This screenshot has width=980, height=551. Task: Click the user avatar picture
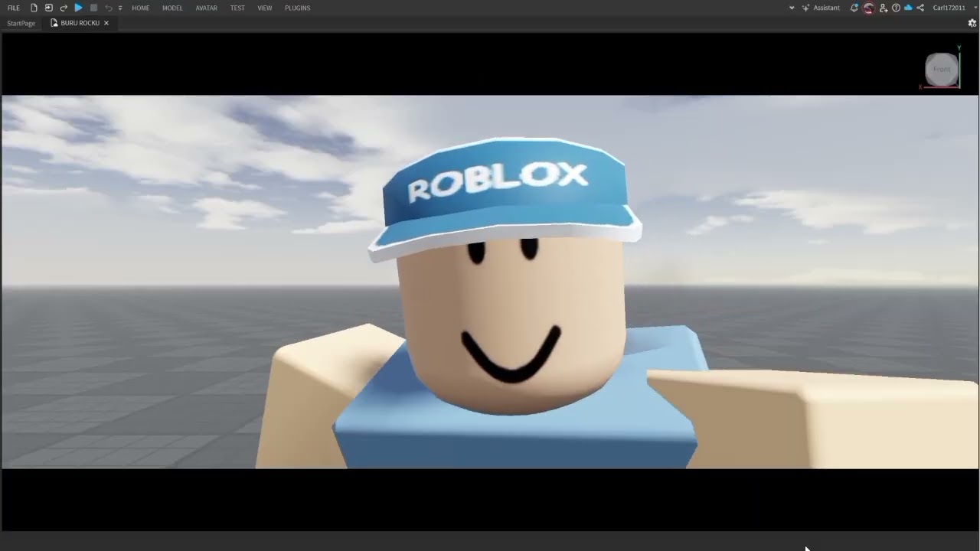[x=868, y=8]
